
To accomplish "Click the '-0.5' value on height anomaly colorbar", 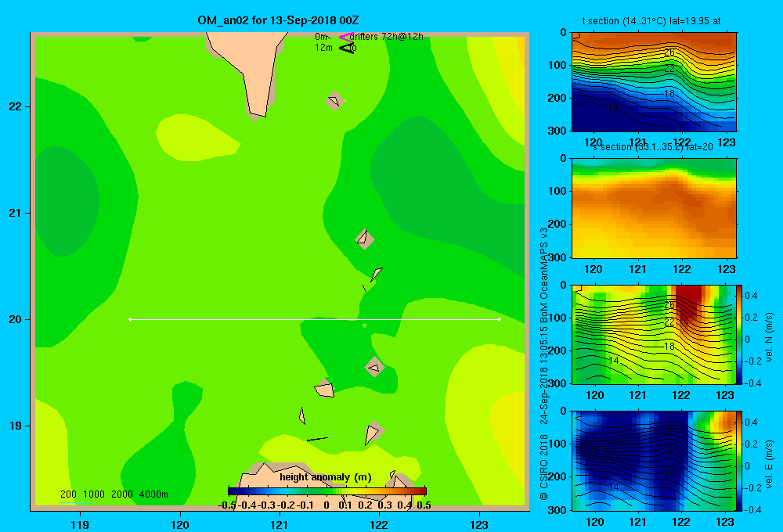I will [x=227, y=505].
